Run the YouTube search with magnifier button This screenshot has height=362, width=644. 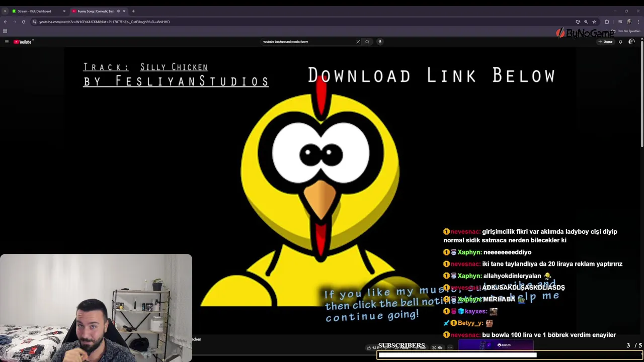pos(367,42)
